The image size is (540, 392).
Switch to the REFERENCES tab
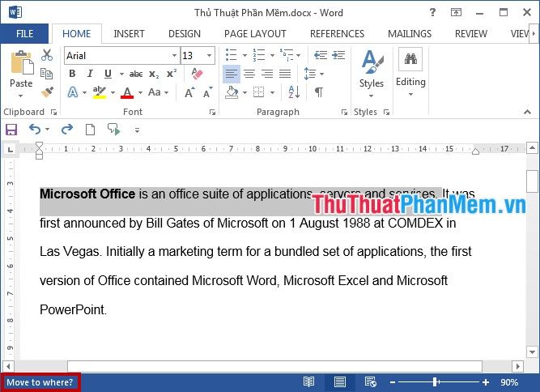337,34
